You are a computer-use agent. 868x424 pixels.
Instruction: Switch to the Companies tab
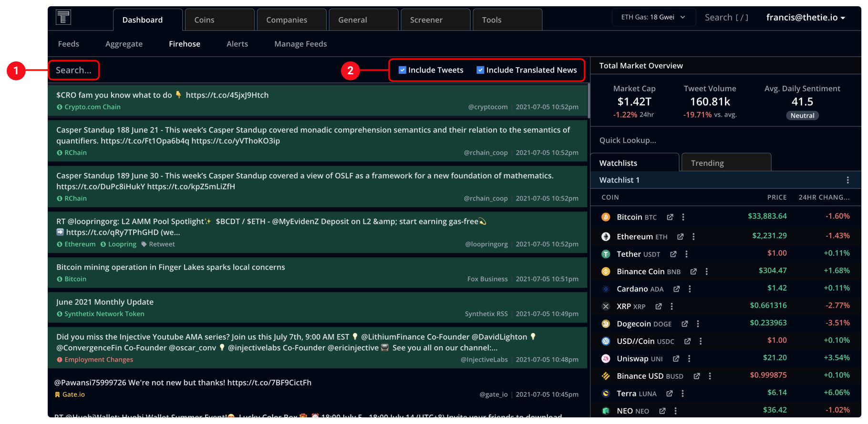pyautogui.click(x=291, y=20)
